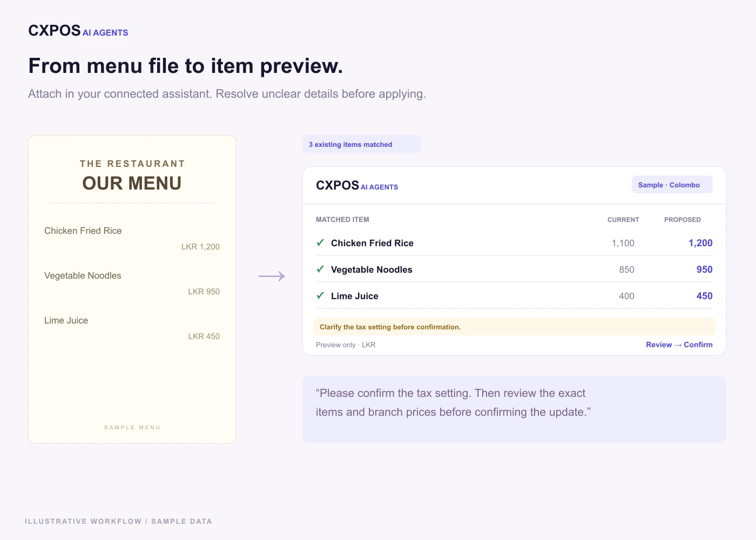Select the Lime Juice matched item name
The image size is (756, 540).
pyautogui.click(x=355, y=296)
